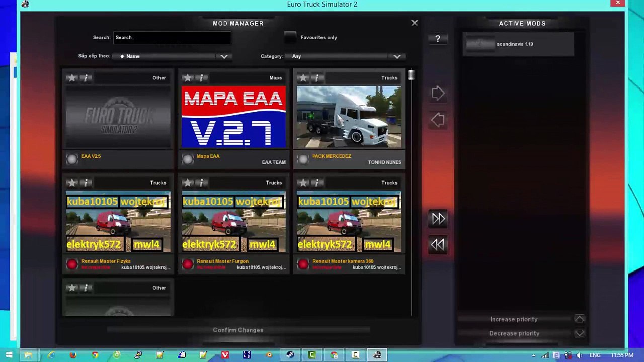Click the Decrease priority down arrow icon
This screenshot has width=644, height=362.
(579, 333)
